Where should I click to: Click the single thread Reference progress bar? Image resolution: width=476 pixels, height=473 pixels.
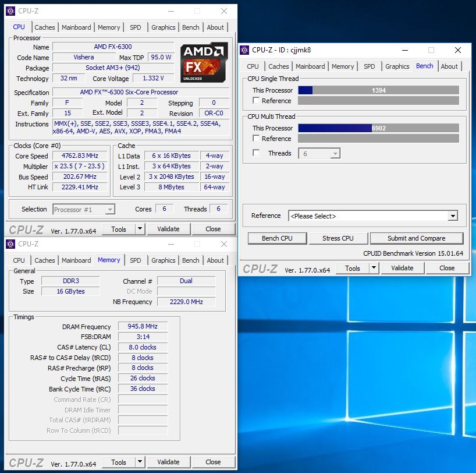[378, 101]
